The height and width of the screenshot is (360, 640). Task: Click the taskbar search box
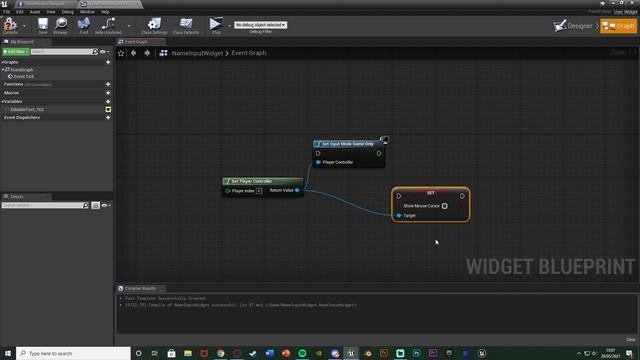(x=73, y=353)
